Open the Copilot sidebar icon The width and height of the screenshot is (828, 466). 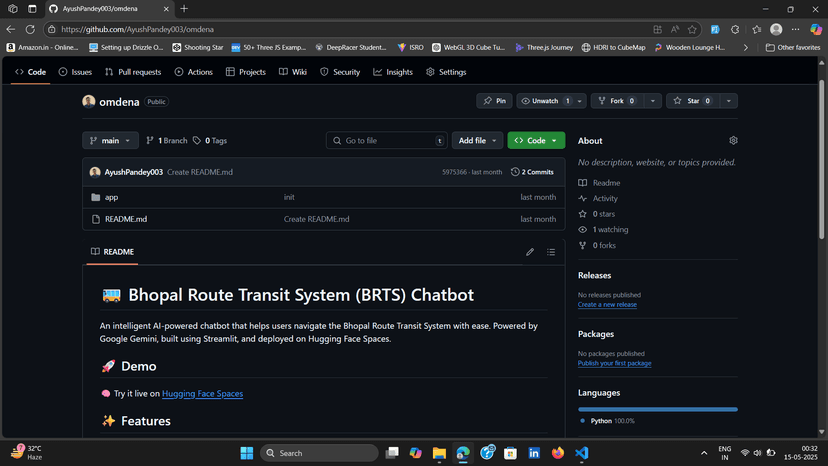coord(816,30)
